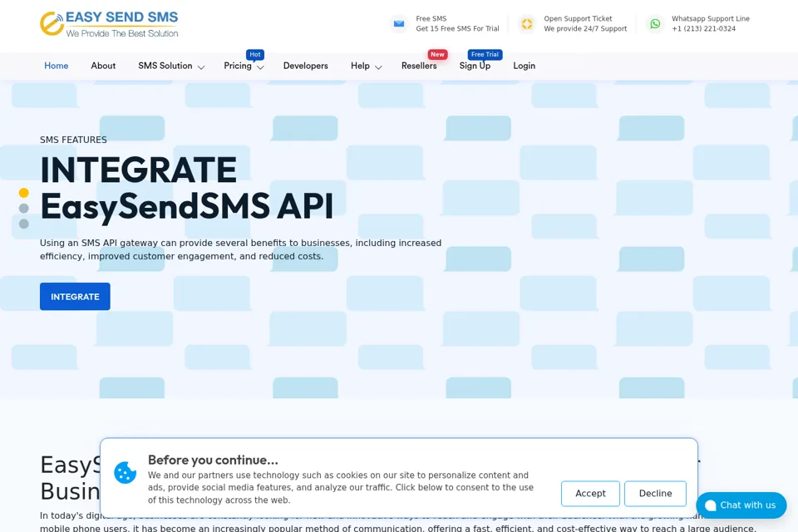The height and width of the screenshot is (532, 798).
Task: Open the Login page
Action: click(525, 66)
